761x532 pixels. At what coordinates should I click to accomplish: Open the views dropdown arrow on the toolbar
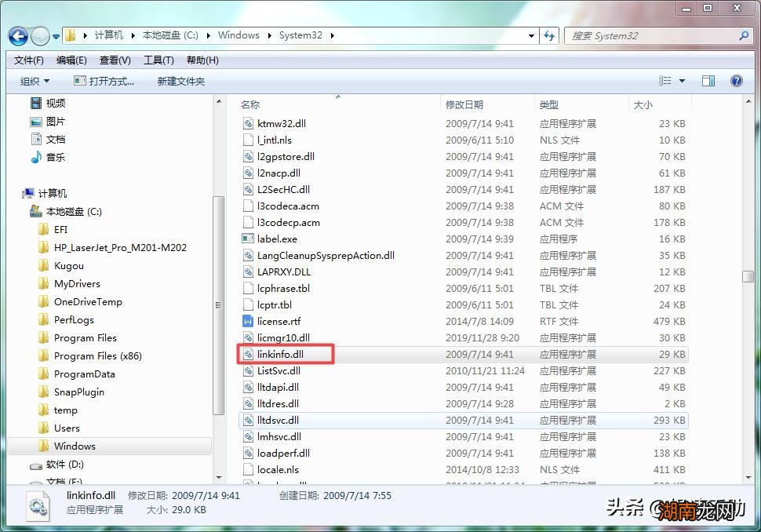[680, 80]
